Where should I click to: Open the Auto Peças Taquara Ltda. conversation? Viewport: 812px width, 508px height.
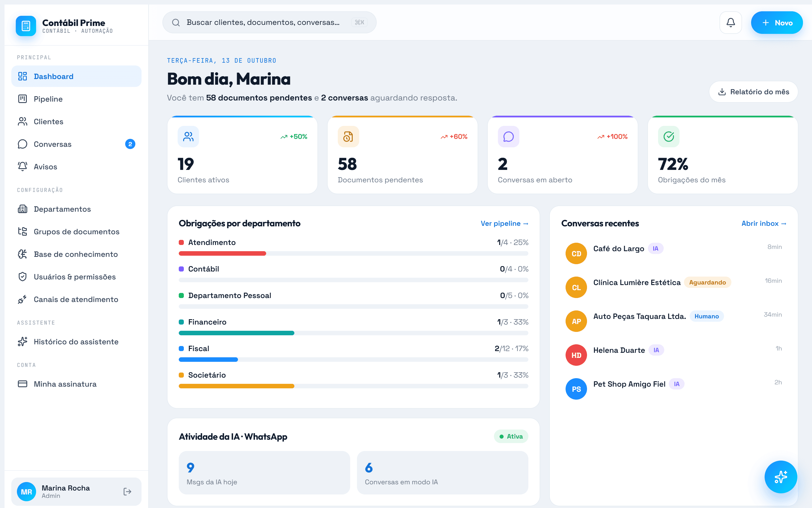673,321
